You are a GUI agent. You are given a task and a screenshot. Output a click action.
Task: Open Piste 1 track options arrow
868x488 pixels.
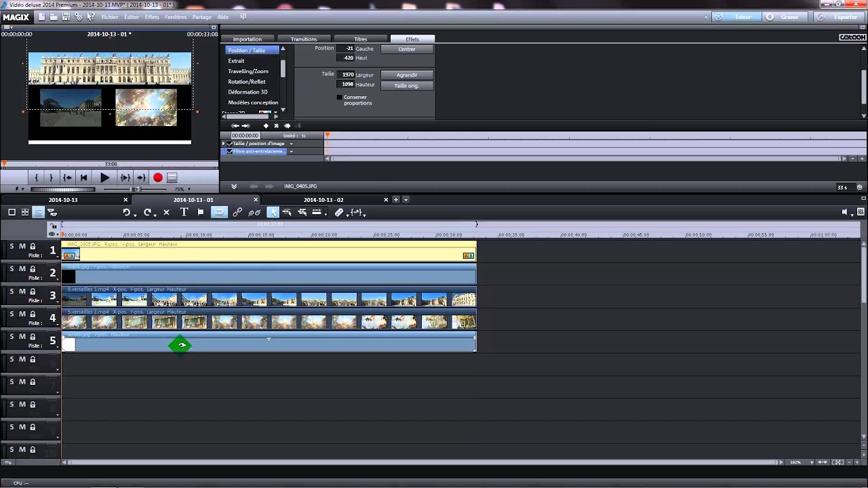tap(58, 258)
